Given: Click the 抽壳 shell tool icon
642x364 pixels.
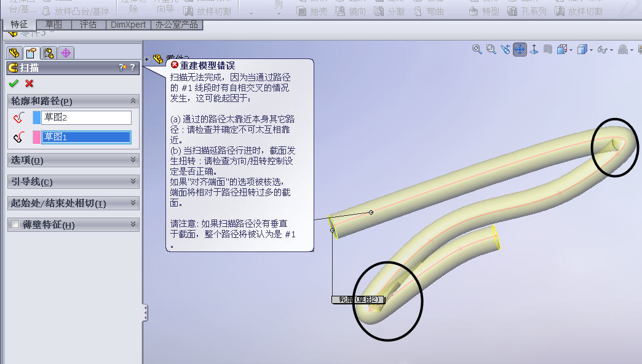Looking at the screenshot, I should [301, 12].
